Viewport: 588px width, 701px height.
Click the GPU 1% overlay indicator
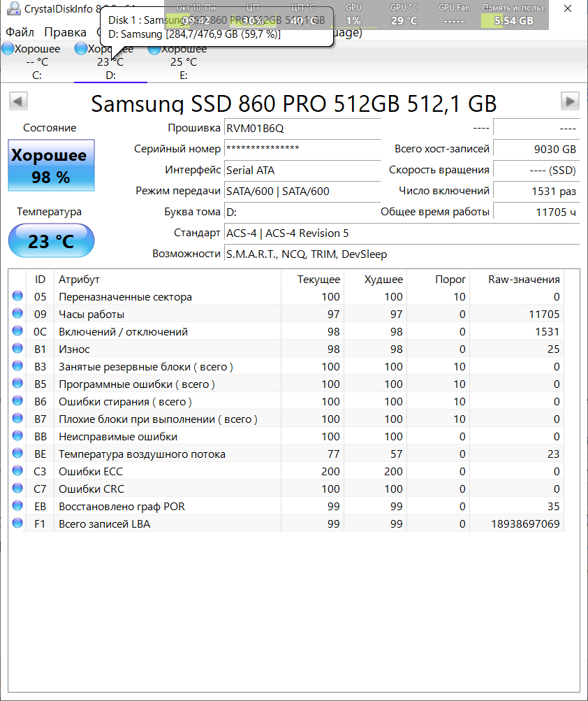click(x=353, y=15)
